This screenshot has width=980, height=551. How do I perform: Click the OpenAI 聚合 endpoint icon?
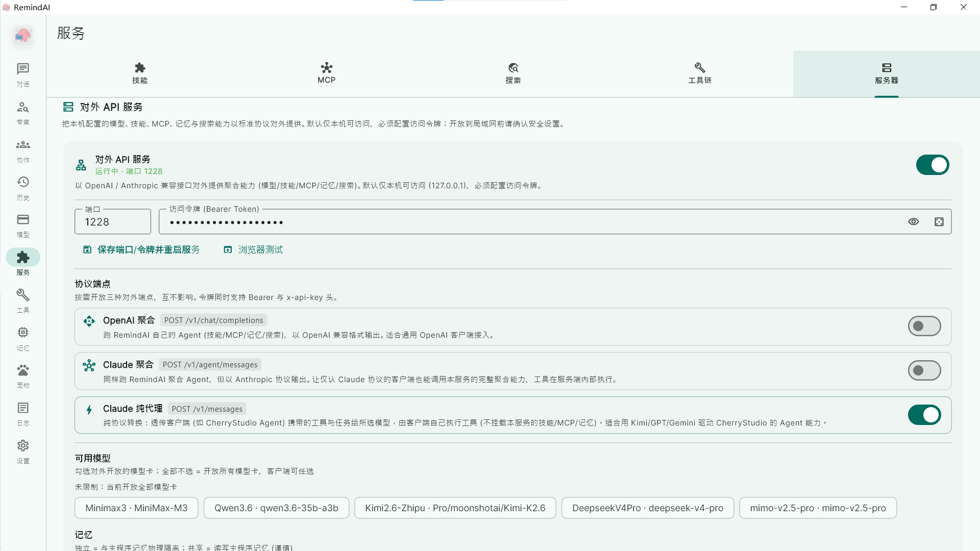[89, 321]
